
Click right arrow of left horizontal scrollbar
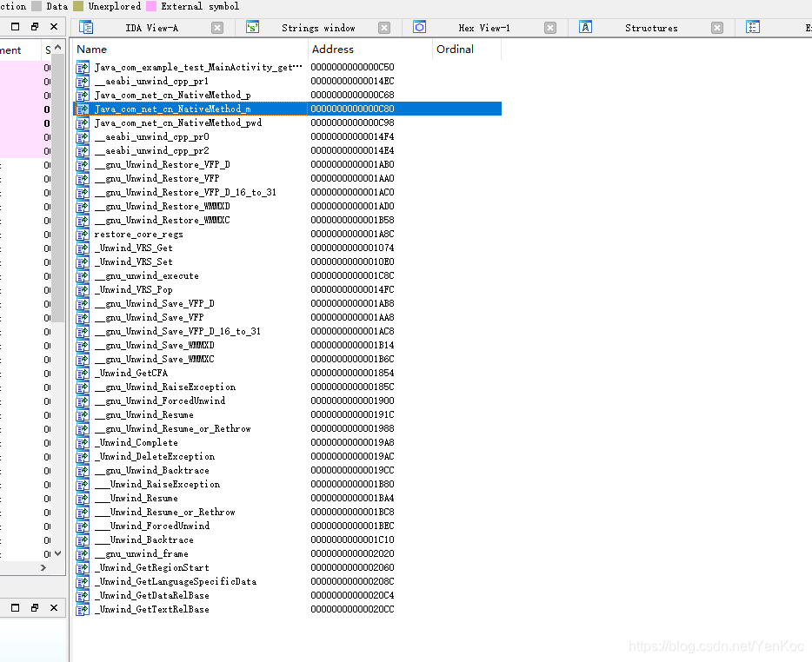[x=43, y=568]
